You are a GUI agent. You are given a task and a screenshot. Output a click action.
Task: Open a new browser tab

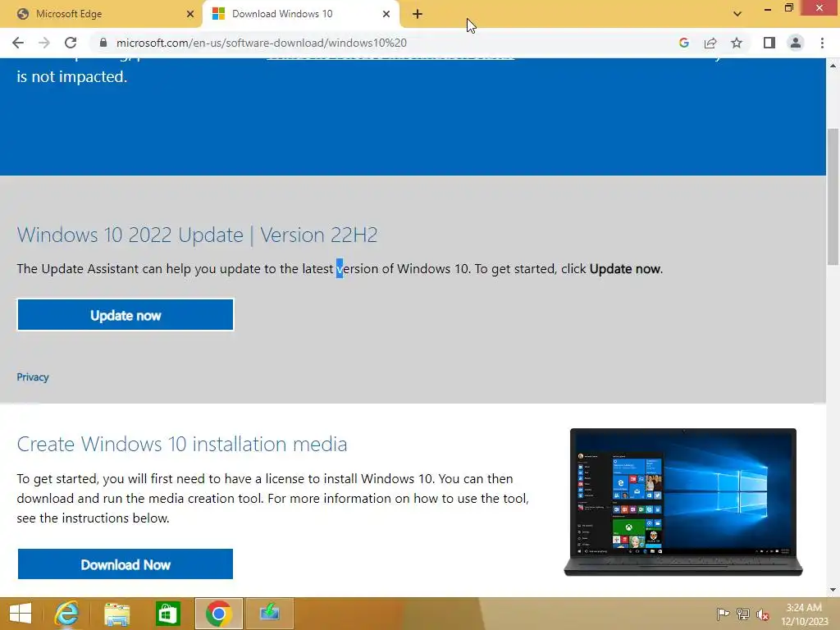(x=418, y=14)
